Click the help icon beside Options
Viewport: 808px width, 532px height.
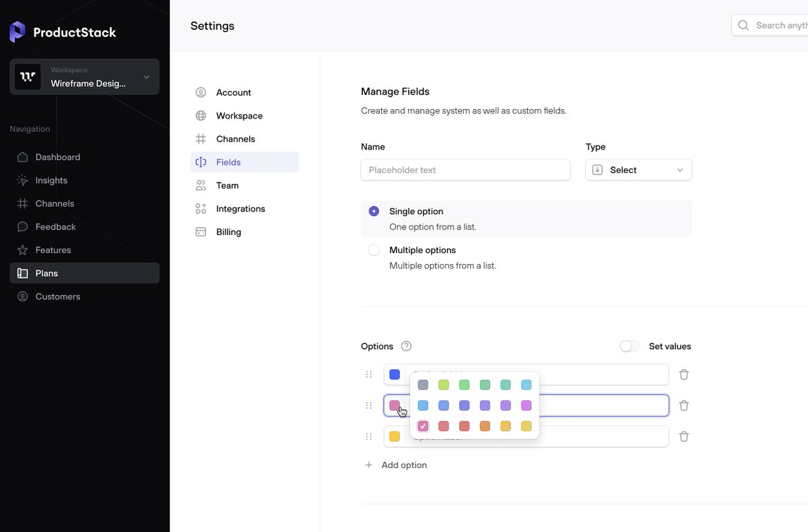click(x=406, y=346)
